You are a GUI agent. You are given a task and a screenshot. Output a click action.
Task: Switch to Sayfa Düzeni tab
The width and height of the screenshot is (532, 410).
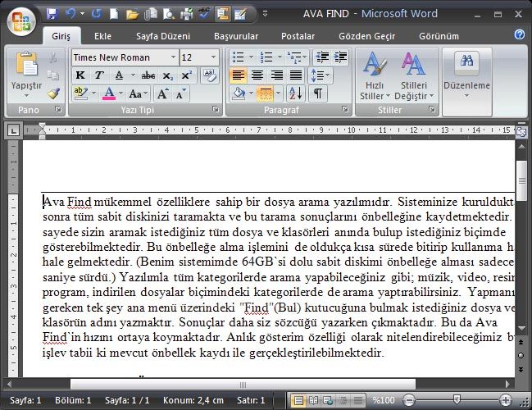click(x=163, y=36)
